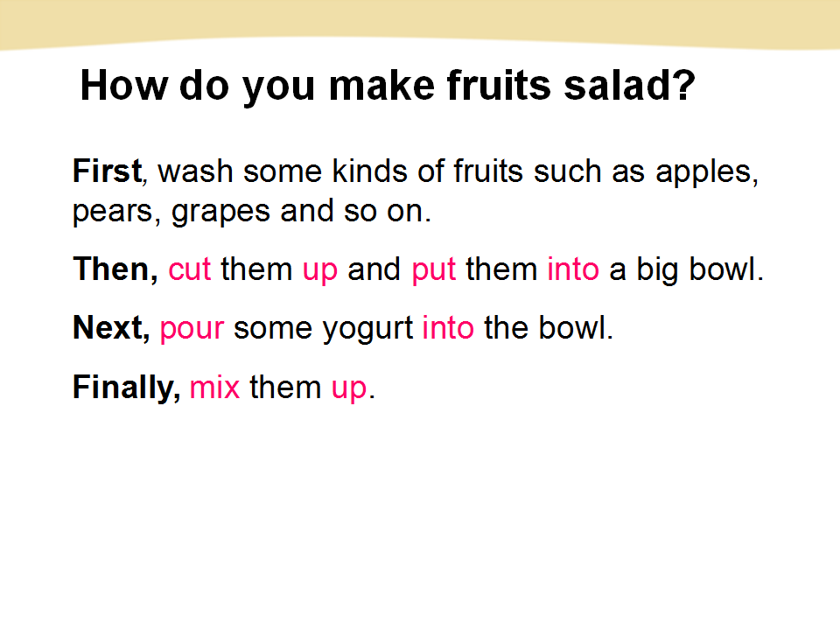Click the word "wash"

pos(197,171)
